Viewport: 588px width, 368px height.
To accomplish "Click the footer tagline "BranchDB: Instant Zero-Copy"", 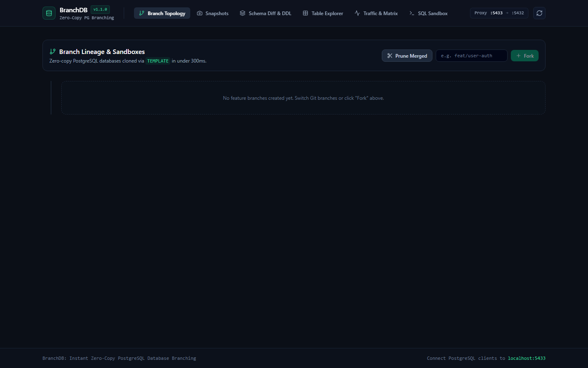I will click(x=119, y=358).
